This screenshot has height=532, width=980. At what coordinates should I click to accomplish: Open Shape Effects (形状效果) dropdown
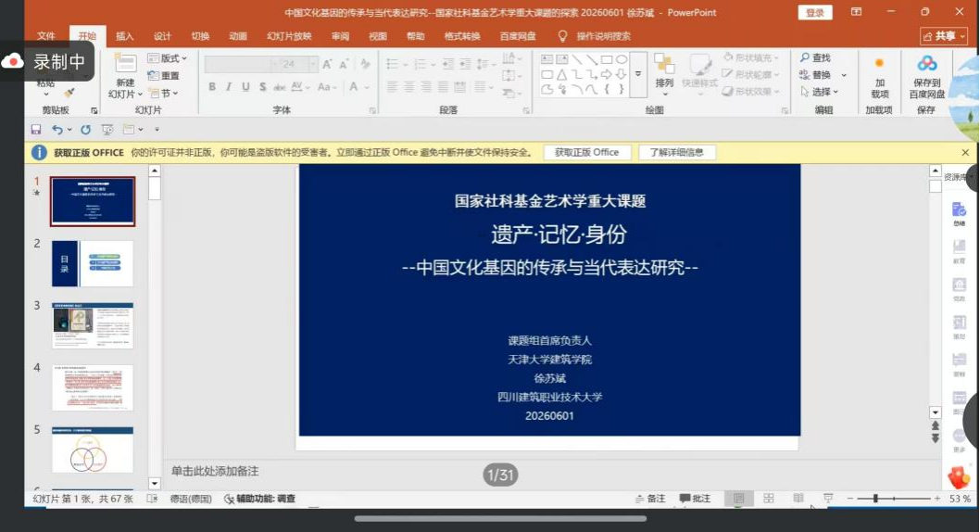(x=752, y=91)
